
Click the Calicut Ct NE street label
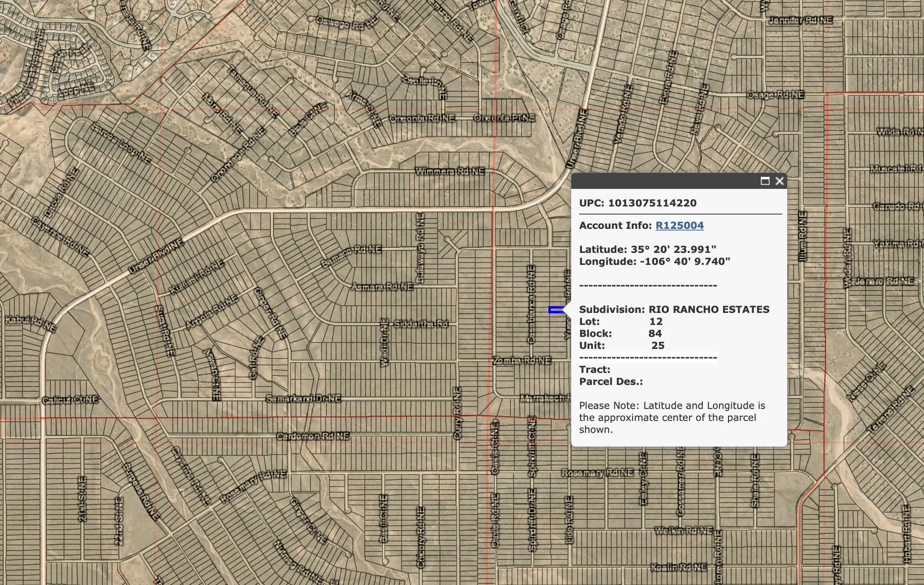coord(70,400)
